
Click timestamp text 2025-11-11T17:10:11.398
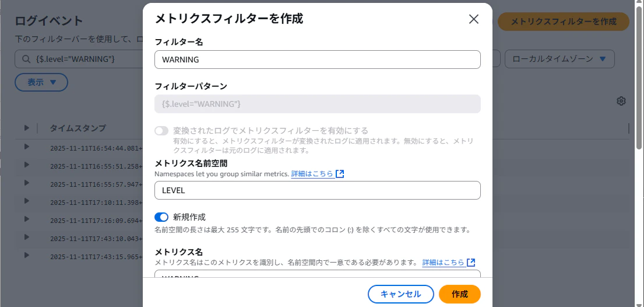tap(96, 203)
